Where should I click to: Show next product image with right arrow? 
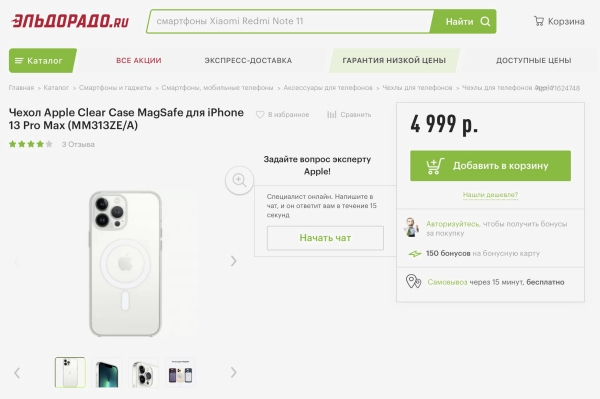click(233, 261)
